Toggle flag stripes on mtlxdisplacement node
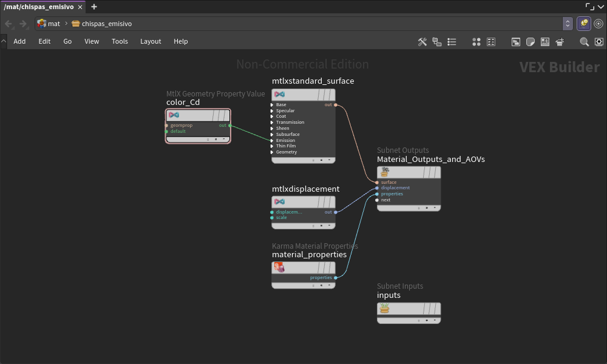The height and width of the screenshot is (364, 607). click(327, 202)
